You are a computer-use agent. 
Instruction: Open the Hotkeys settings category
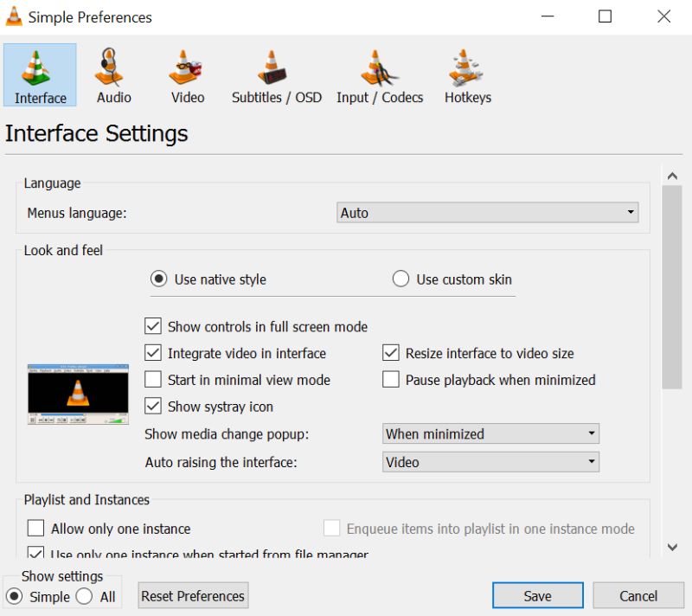point(467,74)
